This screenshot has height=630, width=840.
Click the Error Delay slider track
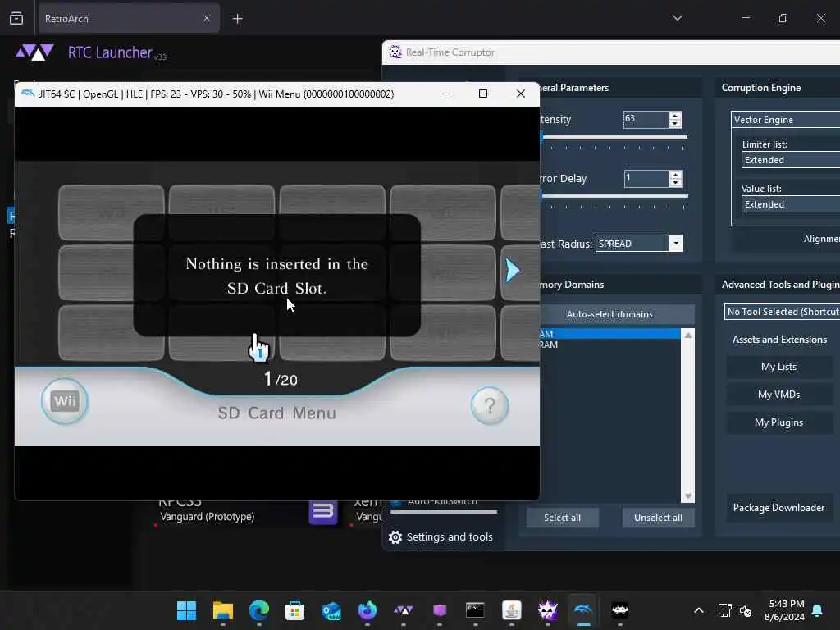[614, 197]
